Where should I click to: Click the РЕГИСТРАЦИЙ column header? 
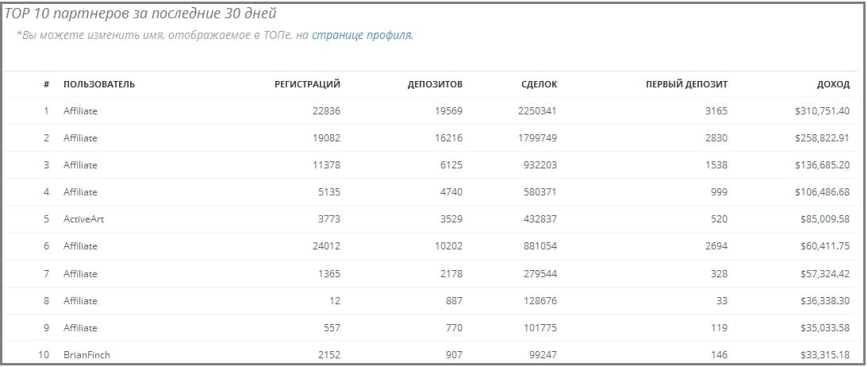[307, 84]
